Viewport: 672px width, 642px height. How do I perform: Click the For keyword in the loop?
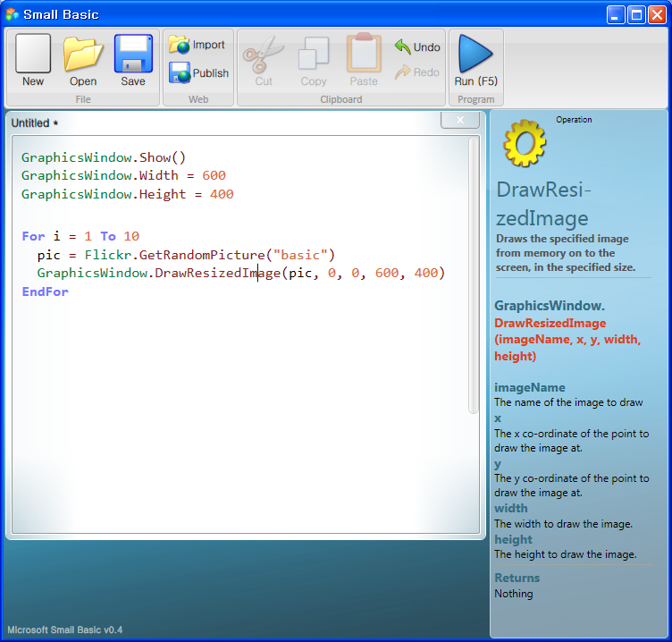(33, 236)
